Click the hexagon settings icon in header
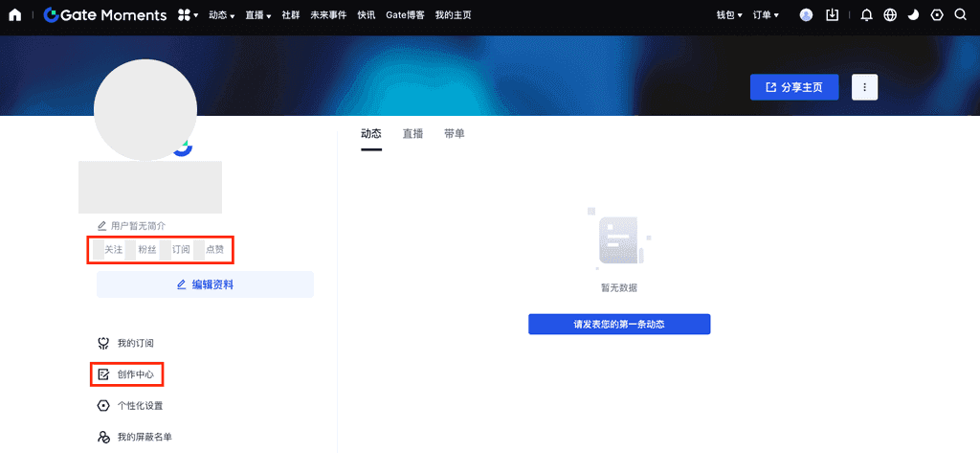 936,15
